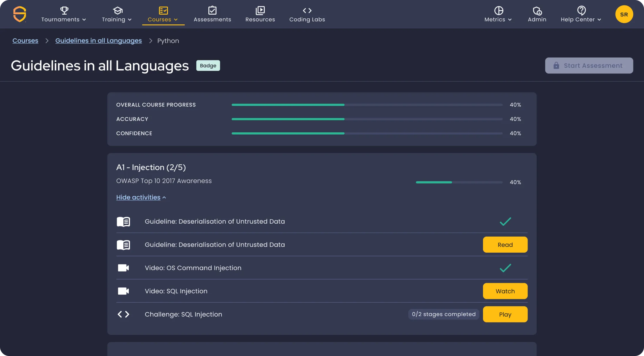Open the SR profile avatar

[x=624, y=14]
